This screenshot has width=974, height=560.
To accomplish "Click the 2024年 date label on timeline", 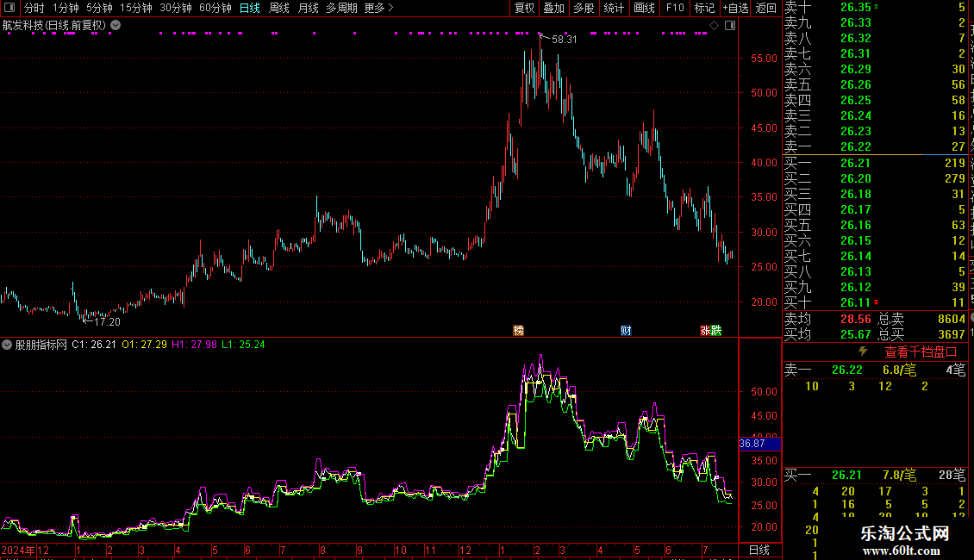I will (x=18, y=550).
